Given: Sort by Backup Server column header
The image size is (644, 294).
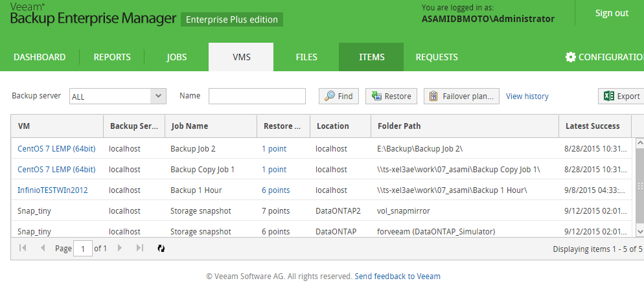Looking at the screenshot, I should pos(134,126).
